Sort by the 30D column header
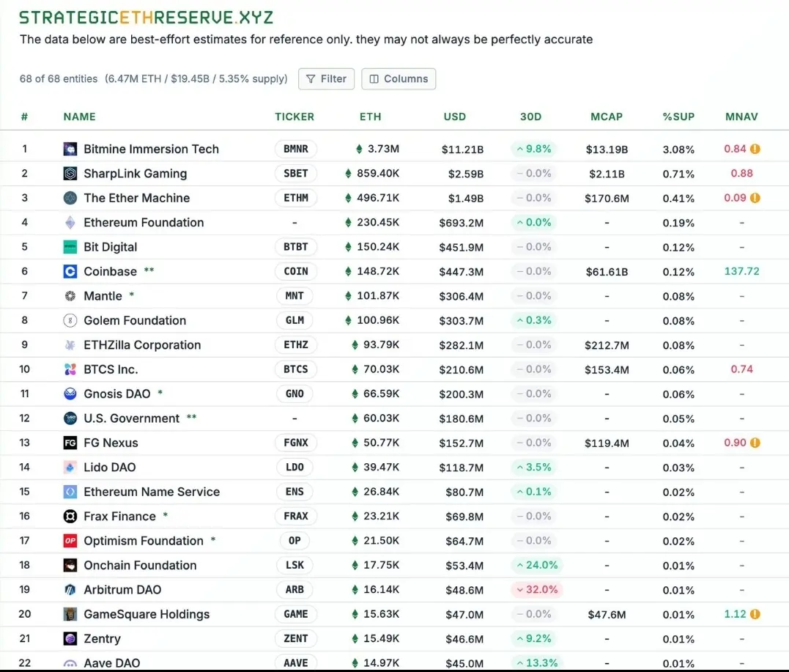 (x=530, y=117)
